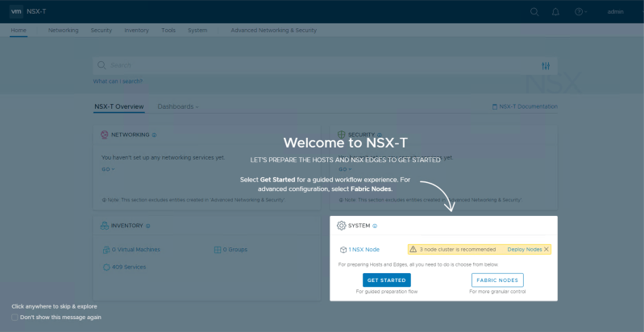Dismiss the 3 node cluster warning
Screen dimensions: 644x332
pyautogui.click(x=546, y=250)
